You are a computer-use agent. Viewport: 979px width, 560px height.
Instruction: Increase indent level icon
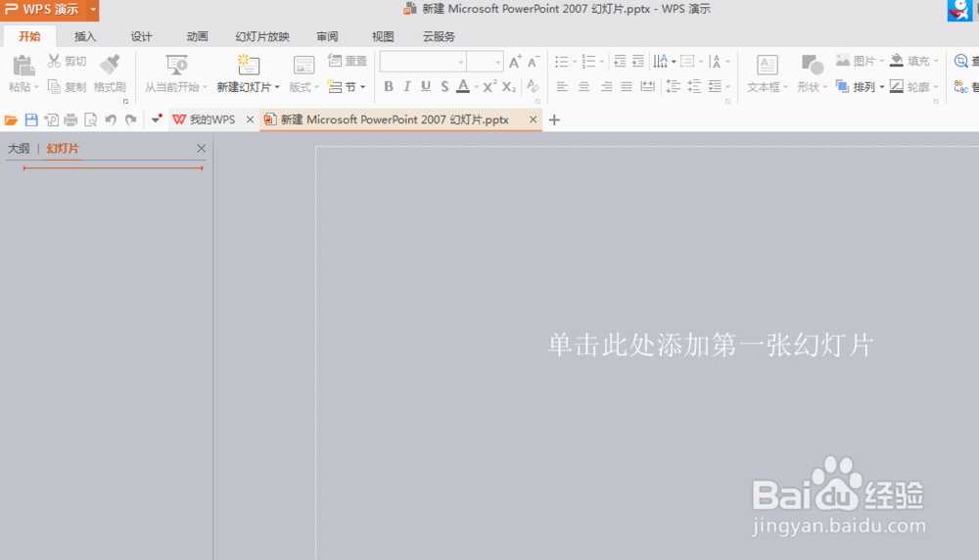(x=638, y=61)
